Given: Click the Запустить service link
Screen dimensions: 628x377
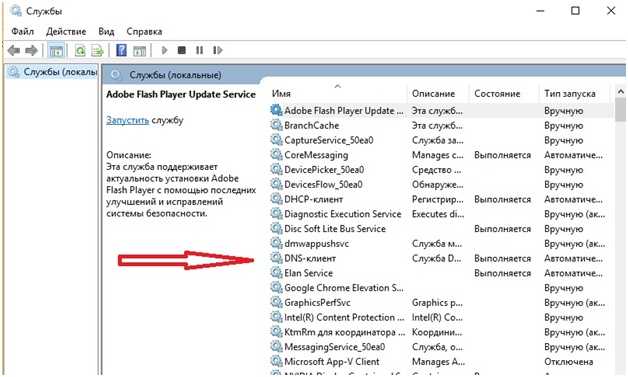Looking at the screenshot, I should (127, 120).
